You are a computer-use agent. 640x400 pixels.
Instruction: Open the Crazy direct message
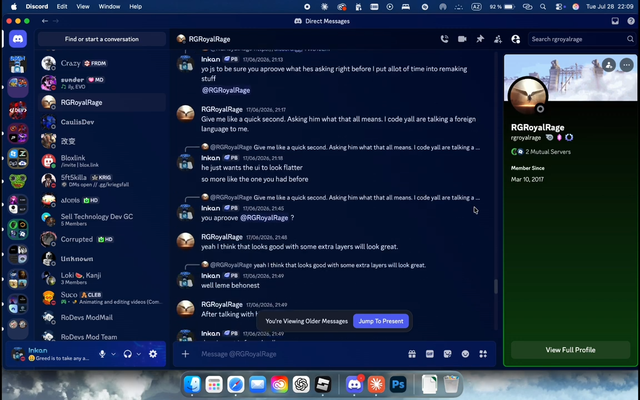pyautogui.click(x=102, y=63)
